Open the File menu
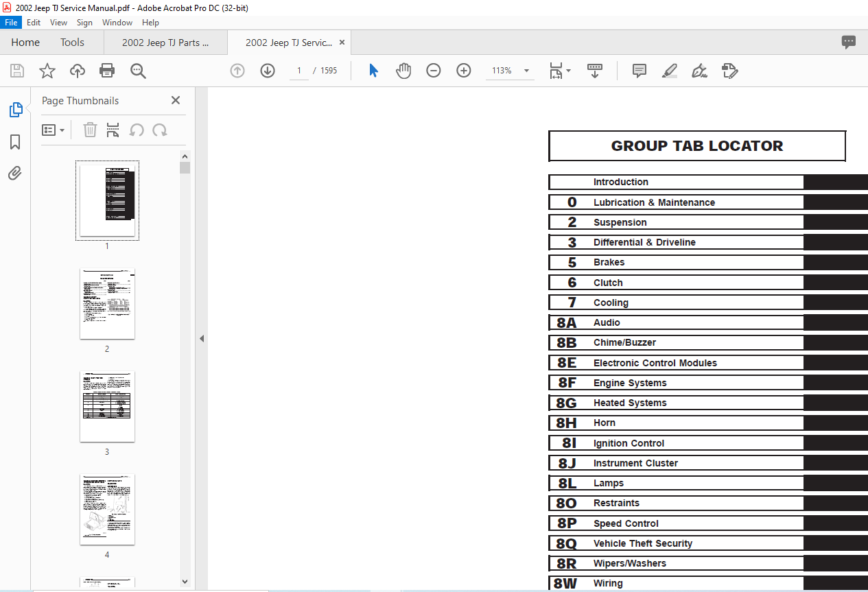The height and width of the screenshot is (592, 868). pyautogui.click(x=11, y=23)
